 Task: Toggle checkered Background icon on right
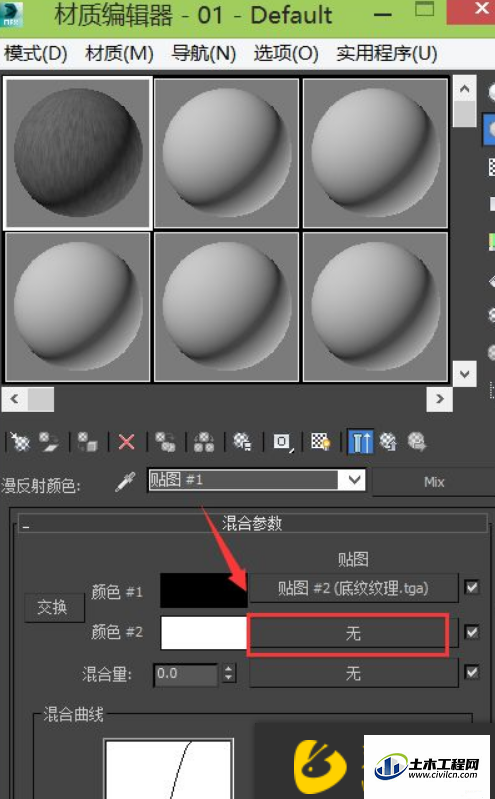[491, 167]
